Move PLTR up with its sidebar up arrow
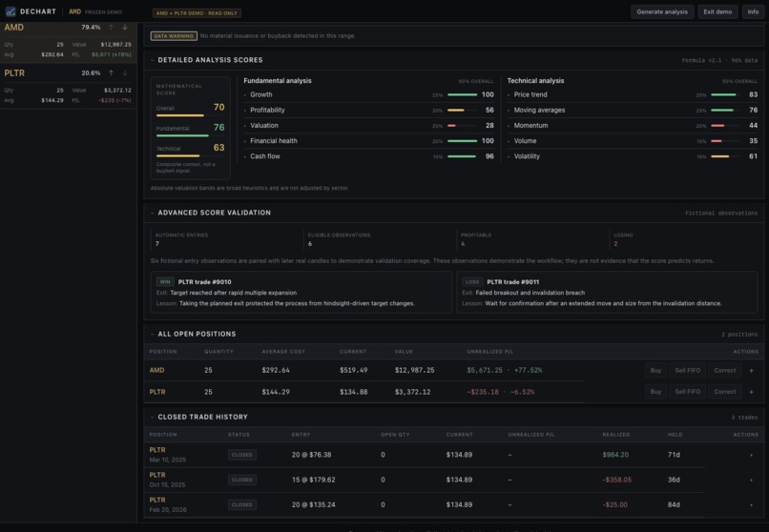769x532 pixels. click(x=112, y=73)
